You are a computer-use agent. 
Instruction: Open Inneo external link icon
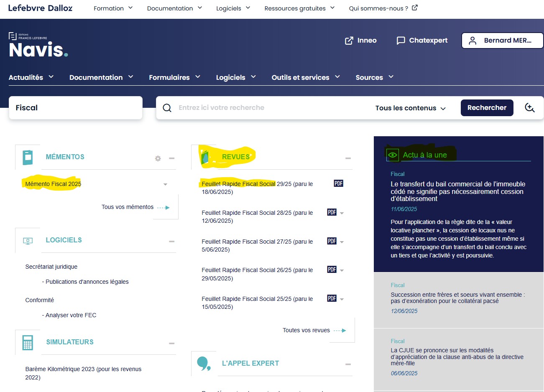(x=349, y=41)
